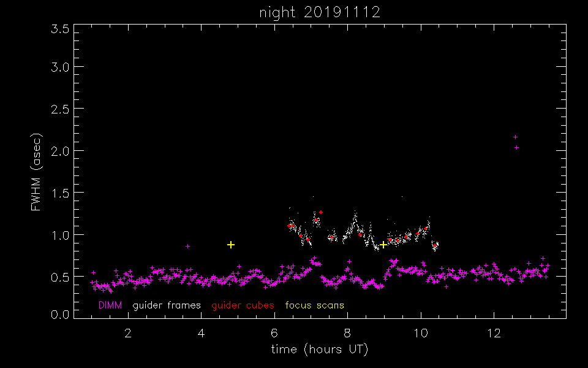
Task: Click the x-axis tick label '2'
Action: tap(128, 333)
